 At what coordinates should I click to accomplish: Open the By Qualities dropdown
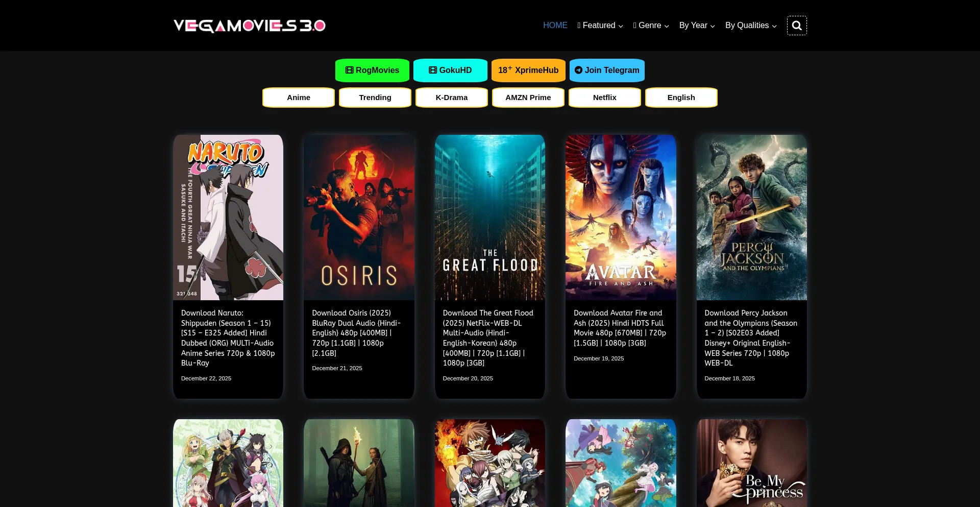pos(750,25)
